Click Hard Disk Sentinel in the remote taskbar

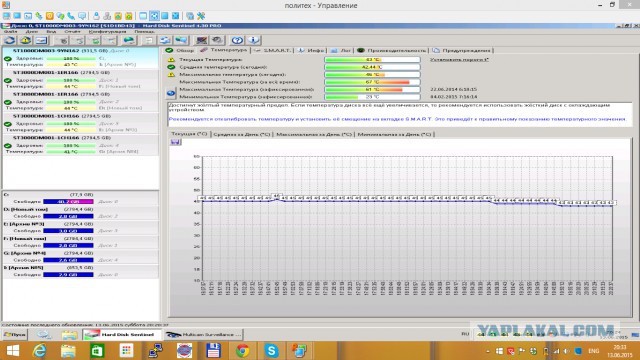coord(122,335)
